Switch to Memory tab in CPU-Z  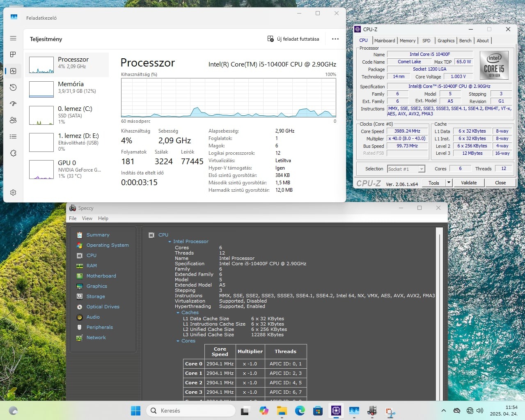pyautogui.click(x=408, y=41)
